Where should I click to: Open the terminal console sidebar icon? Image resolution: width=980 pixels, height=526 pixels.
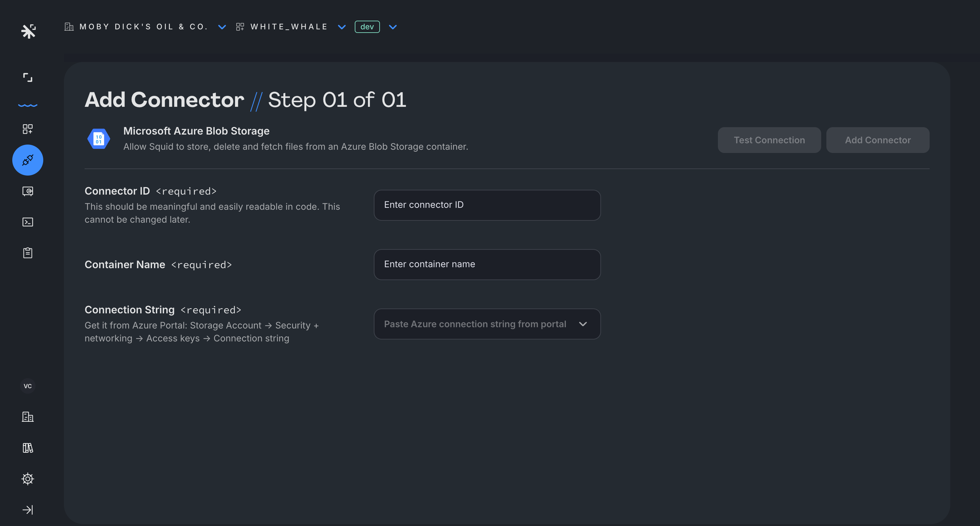point(28,222)
